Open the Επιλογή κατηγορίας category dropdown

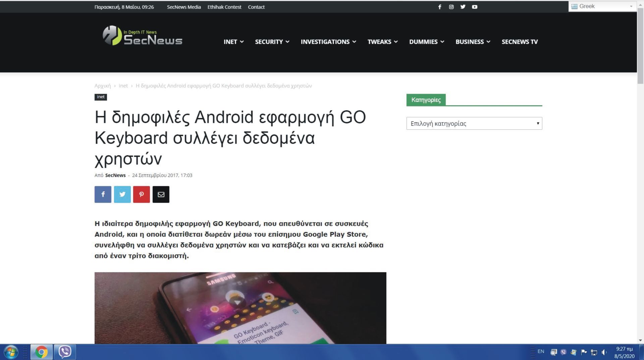(474, 123)
